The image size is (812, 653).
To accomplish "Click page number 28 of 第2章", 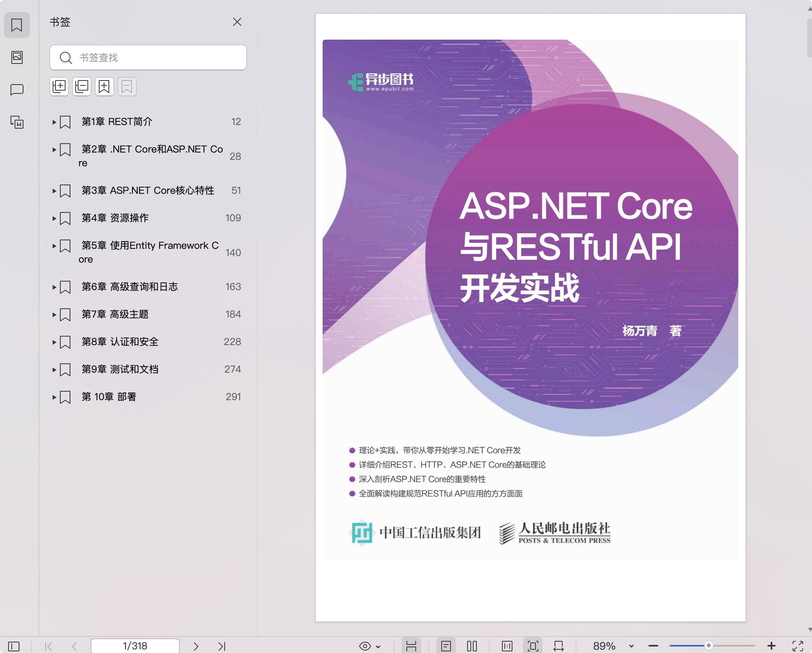I will (235, 157).
